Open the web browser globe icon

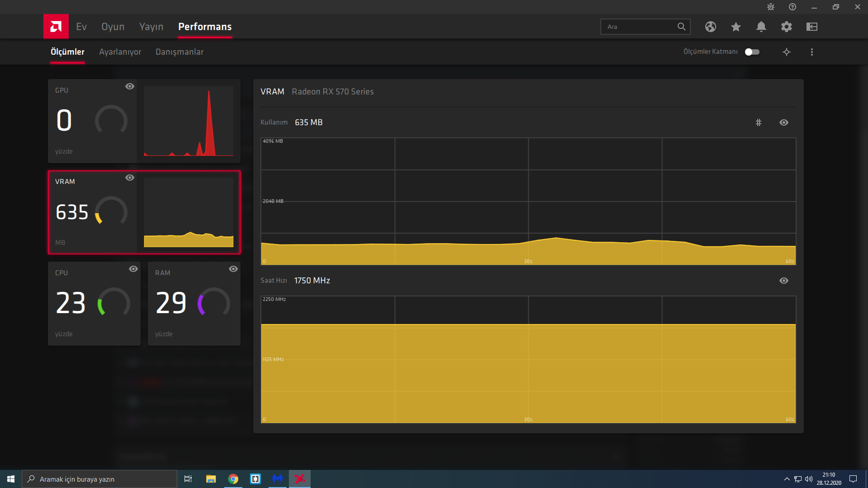tap(710, 27)
